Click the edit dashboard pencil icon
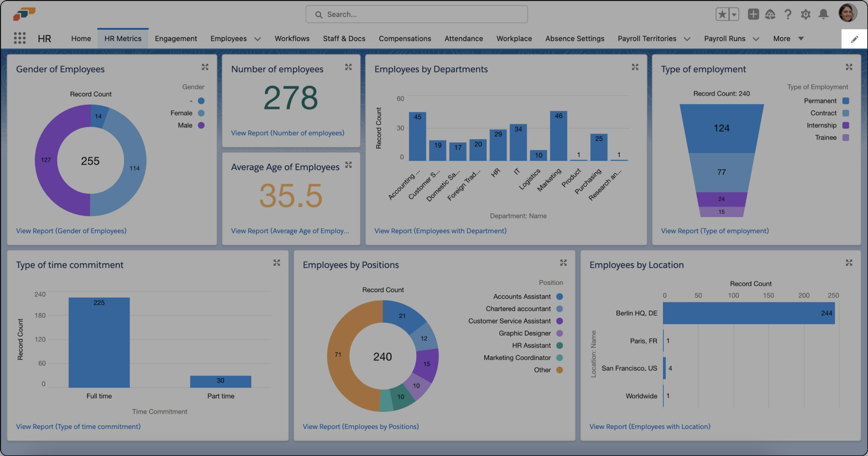 coord(854,39)
